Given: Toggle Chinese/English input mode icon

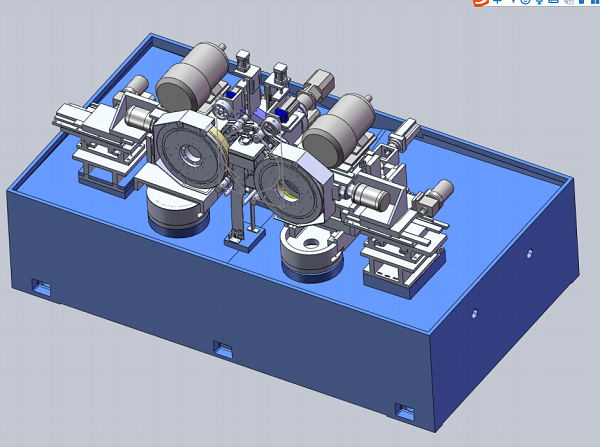Looking at the screenshot, I should 497,3.
